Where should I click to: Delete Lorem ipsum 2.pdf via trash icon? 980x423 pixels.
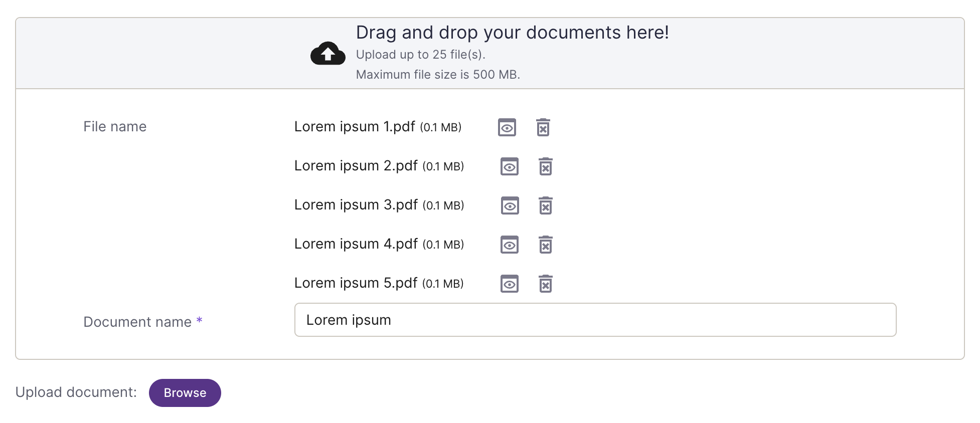point(546,166)
